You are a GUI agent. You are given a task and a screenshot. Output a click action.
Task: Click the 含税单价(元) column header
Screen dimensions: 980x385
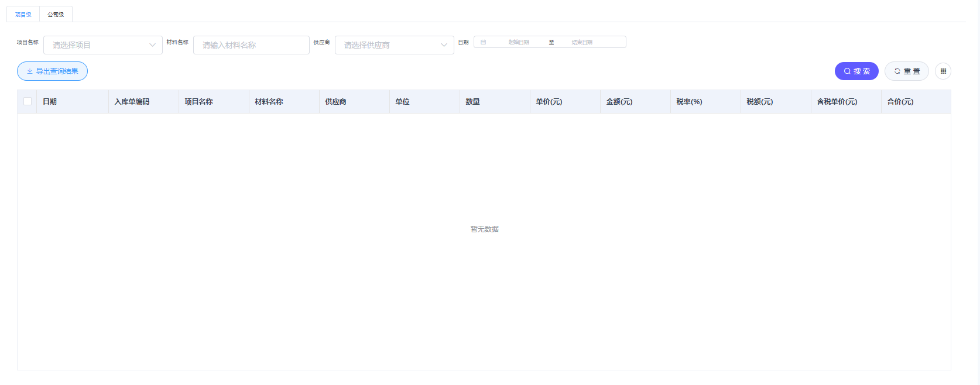coord(847,102)
